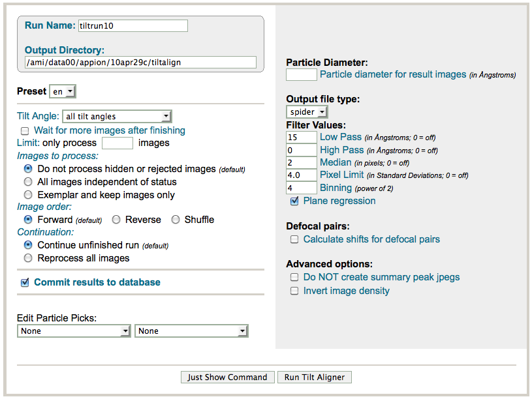This screenshot has height=399, width=532.
Task: Open the Output file type dropdown
Action: (x=307, y=112)
